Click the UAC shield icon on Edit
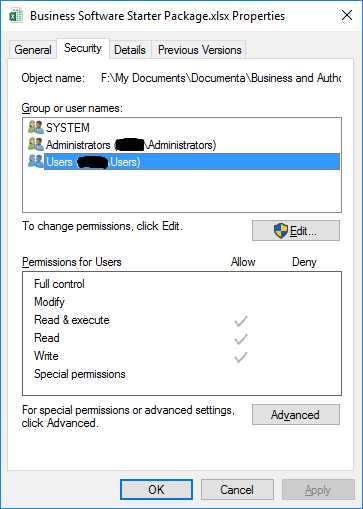This screenshot has width=363, height=509. [x=281, y=230]
